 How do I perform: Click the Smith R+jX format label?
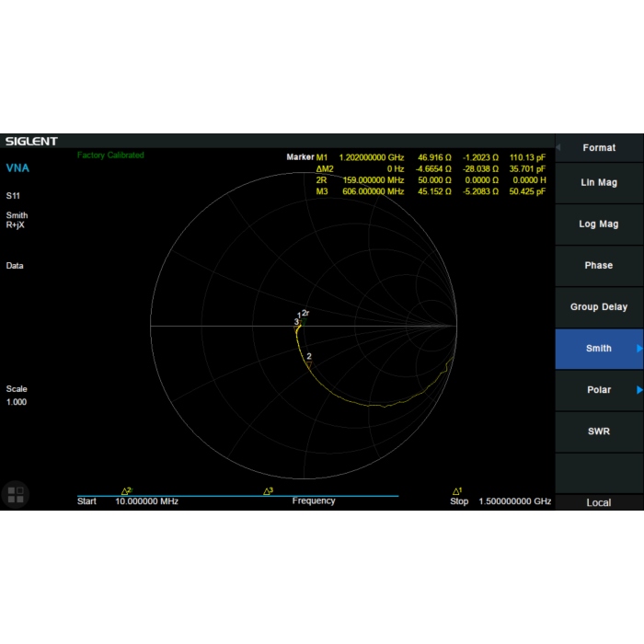point(17,220)
